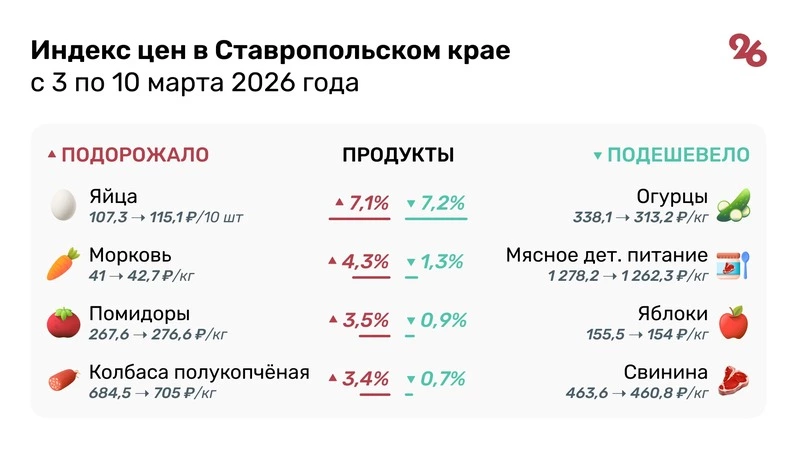
Task: Click the red bar under 3,4%
Action: (x=360, y=395)
